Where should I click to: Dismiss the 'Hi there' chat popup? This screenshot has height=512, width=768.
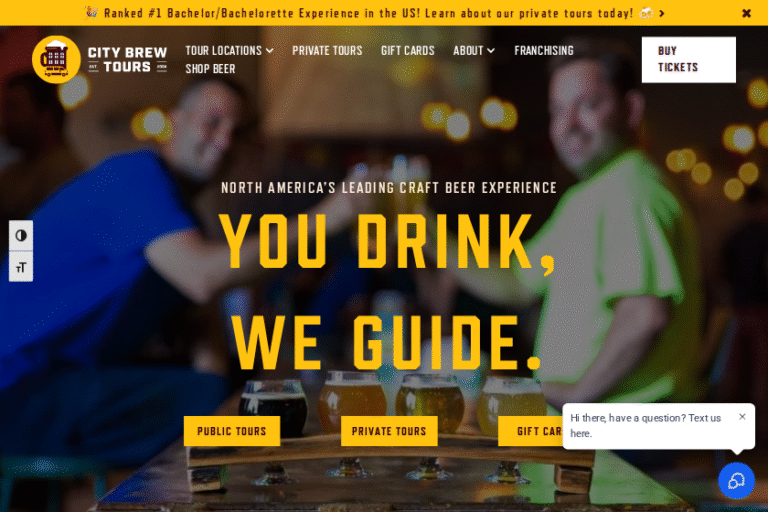click(x=742, y=417)
